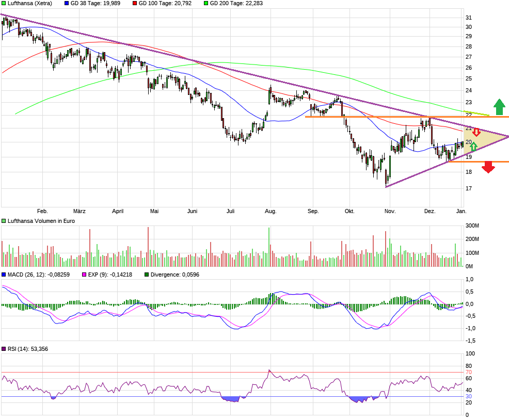Image resolution: width=509 pixels, height=420 pixels.
Task: Click the green Divergence legend swatch
Action: (x=147, y=274)
